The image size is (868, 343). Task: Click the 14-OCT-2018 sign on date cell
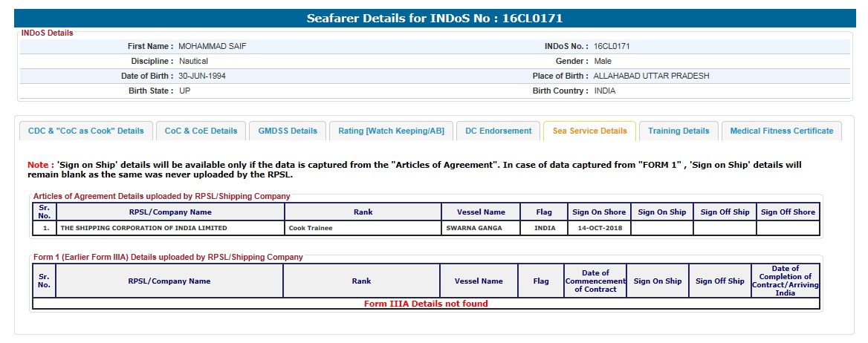[x=599, y=228]
